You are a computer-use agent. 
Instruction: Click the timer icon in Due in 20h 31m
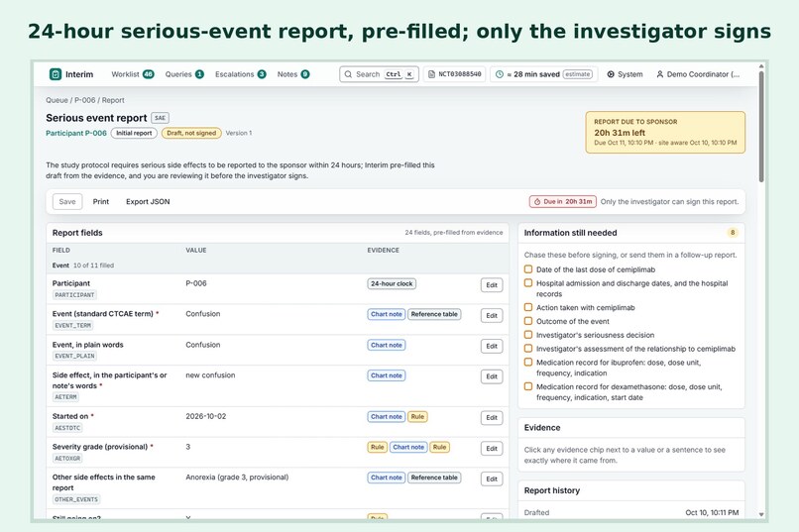537,201
